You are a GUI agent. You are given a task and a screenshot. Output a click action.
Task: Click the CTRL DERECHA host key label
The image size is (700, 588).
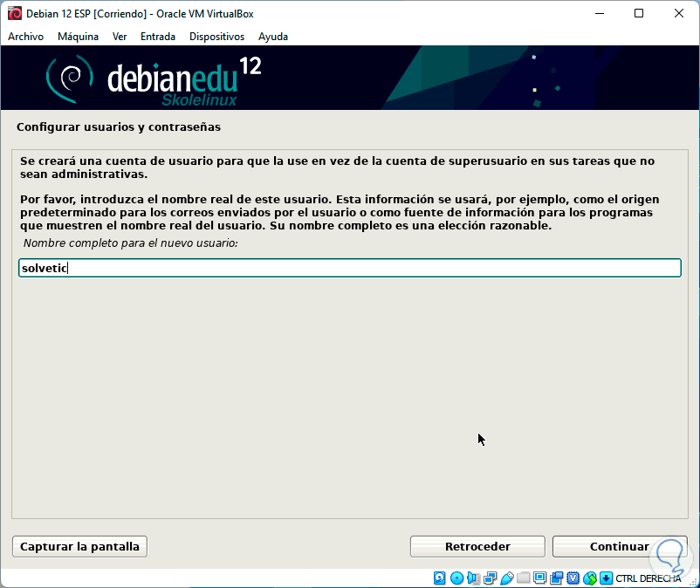(x=648, y=578)
